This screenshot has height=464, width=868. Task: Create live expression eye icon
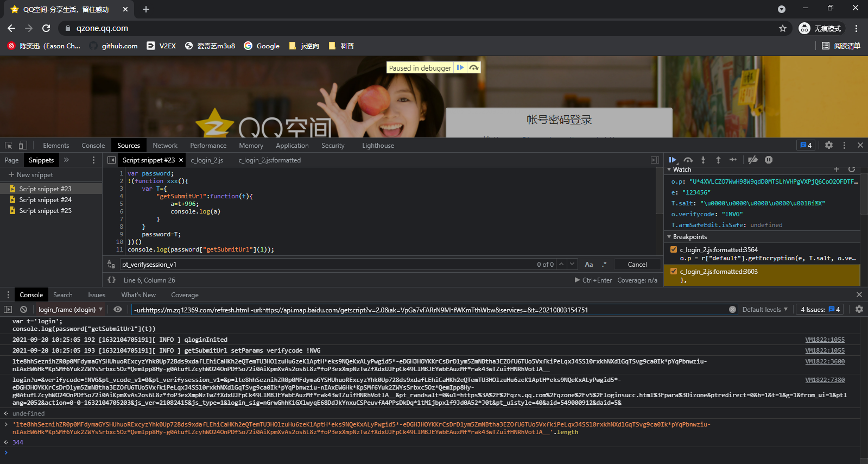point(118,309)
